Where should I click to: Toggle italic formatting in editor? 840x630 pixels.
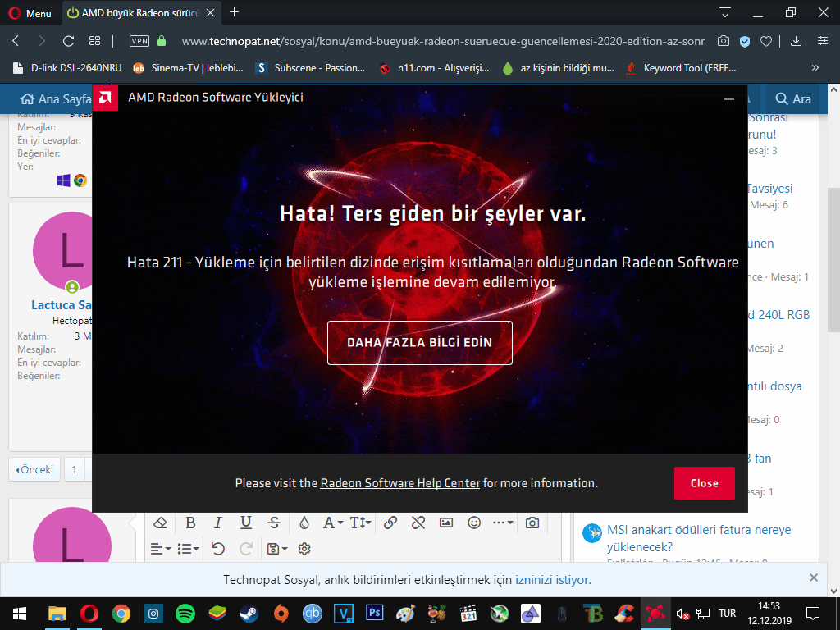coord(218,523)
